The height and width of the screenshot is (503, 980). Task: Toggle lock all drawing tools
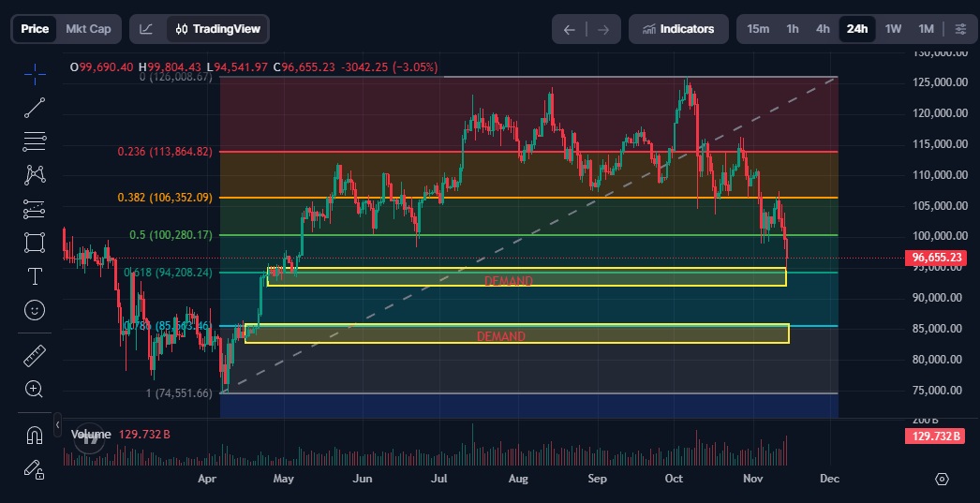click(35, 469)
